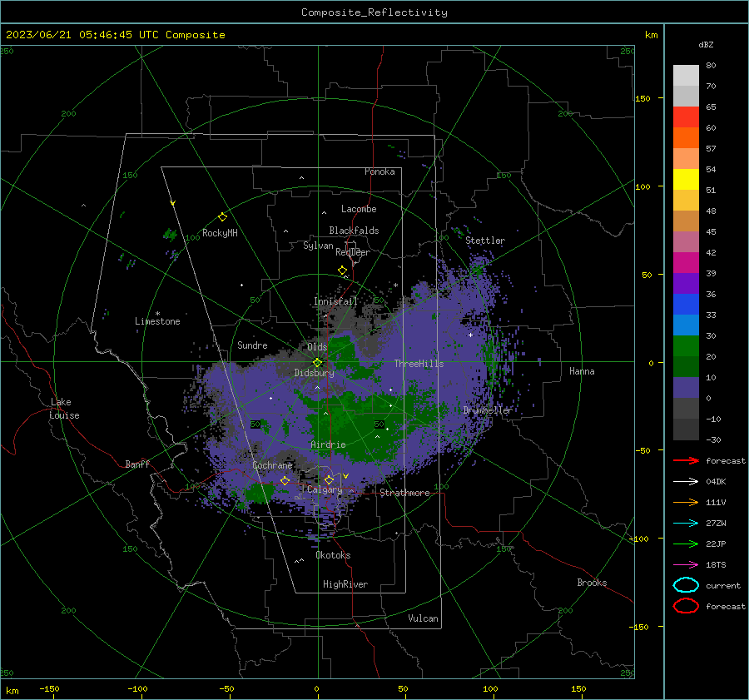749x700 pixels.
Task: Click the HighRiver town label
Action: tap(345, 584)
